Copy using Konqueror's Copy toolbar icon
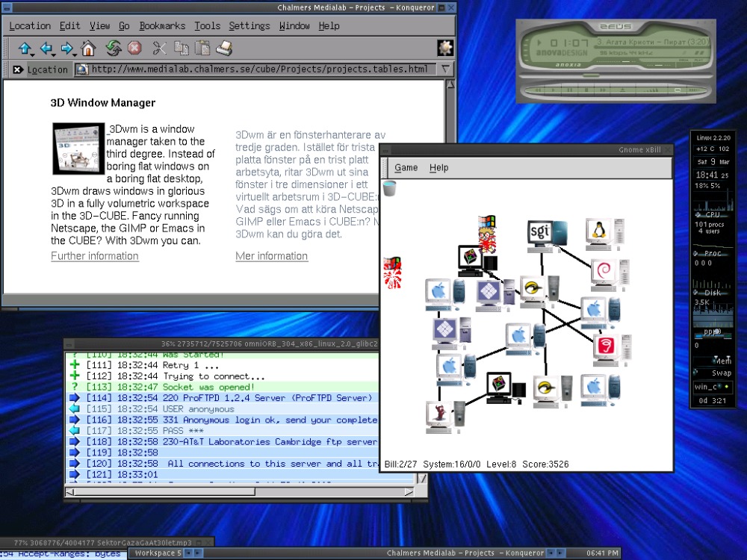This screenshot has height=560, width=747. click(x=181, y=48)
